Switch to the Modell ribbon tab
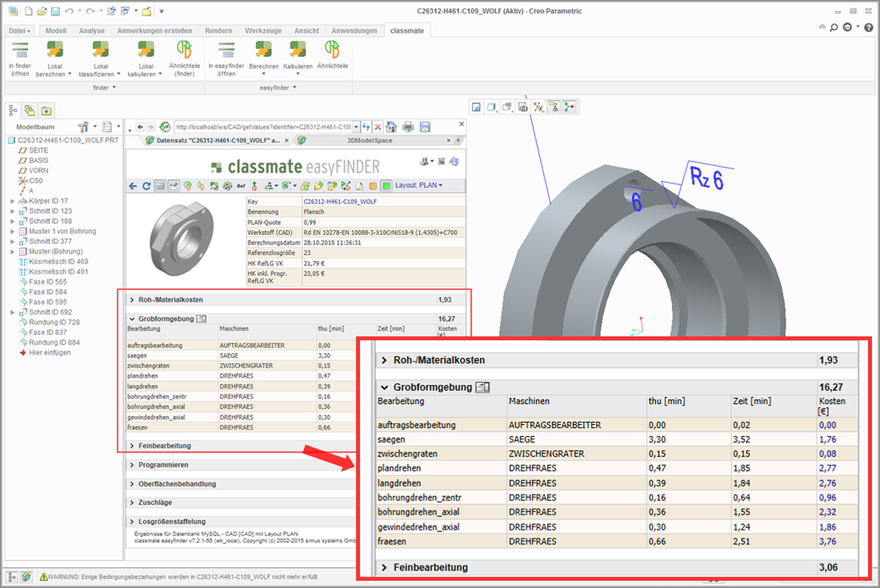 (56, 31)
